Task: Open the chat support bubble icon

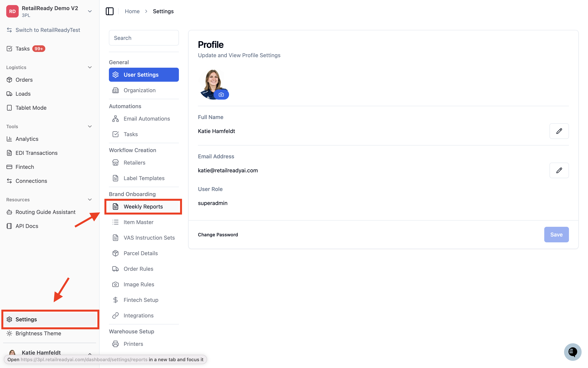Action: coord(572,352)
